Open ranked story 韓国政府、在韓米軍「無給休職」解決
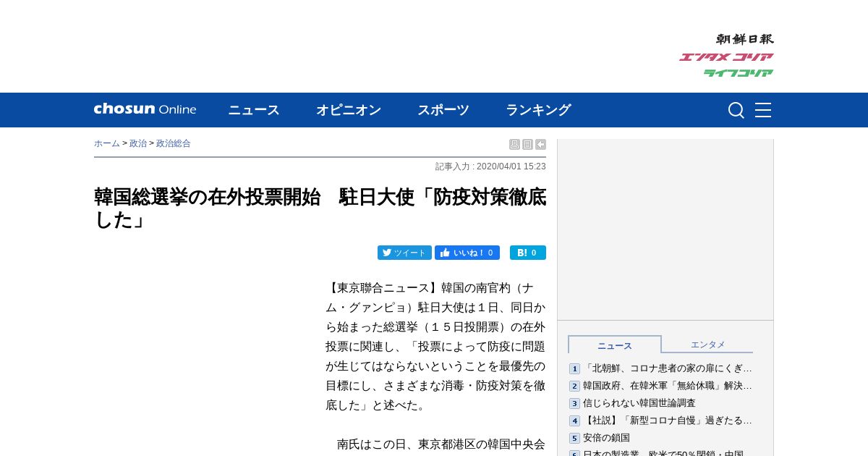Viewport: 868px width, 456px height. pos(668,386)
